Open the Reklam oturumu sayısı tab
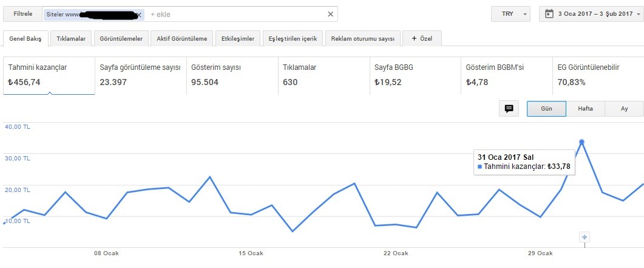Image resolution: width=644 pixels, height=268 pixels. pos(362,39)
